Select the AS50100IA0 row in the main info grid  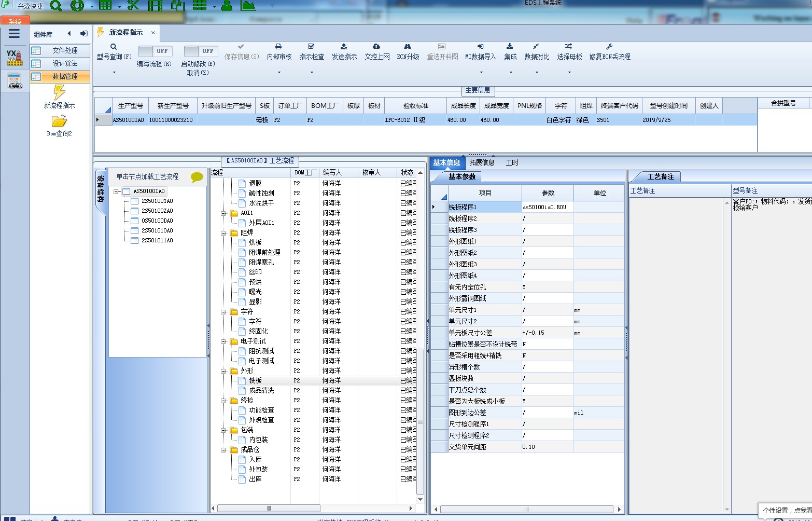426,120
